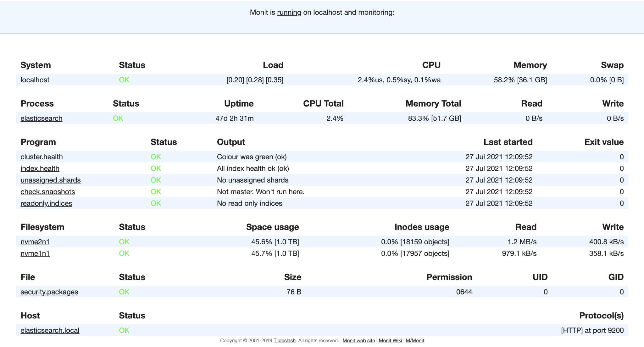Screen dimensions: 644x347
Task: Visit the Monit web site link
Action: coord(358,340)
